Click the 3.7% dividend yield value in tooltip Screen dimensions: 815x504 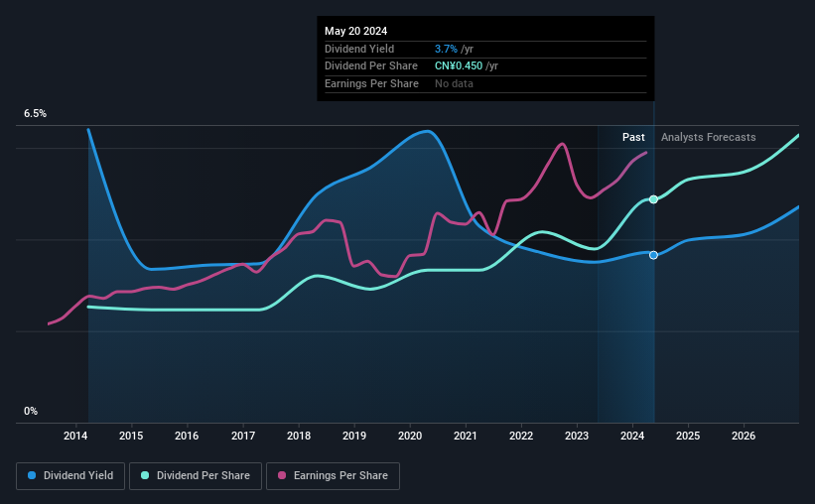(x=446, y=49)
